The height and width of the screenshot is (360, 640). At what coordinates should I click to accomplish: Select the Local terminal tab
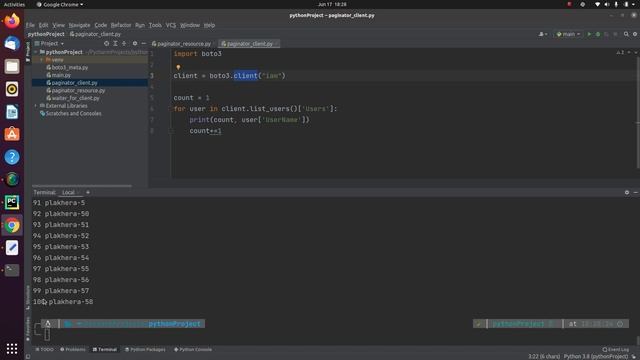point(68,192)
